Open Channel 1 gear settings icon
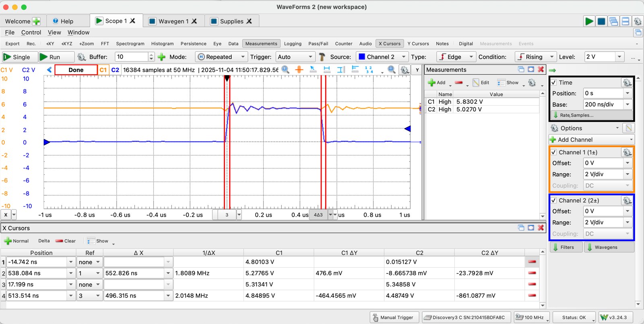Image resolution: width=644 pixels, height=324 pixels. coord(627,152)
